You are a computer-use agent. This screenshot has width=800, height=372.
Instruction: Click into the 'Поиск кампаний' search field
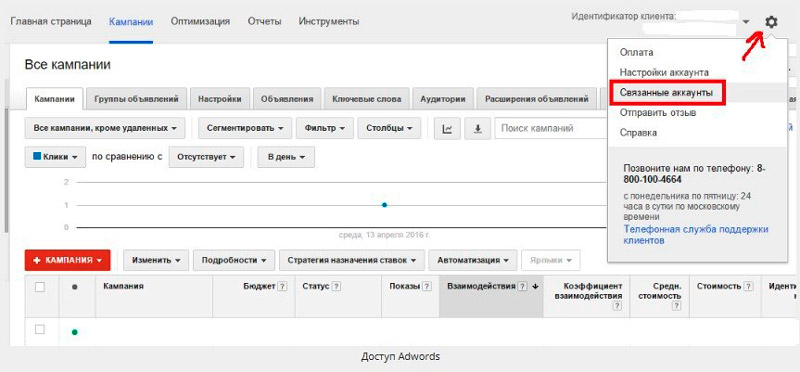550,129
